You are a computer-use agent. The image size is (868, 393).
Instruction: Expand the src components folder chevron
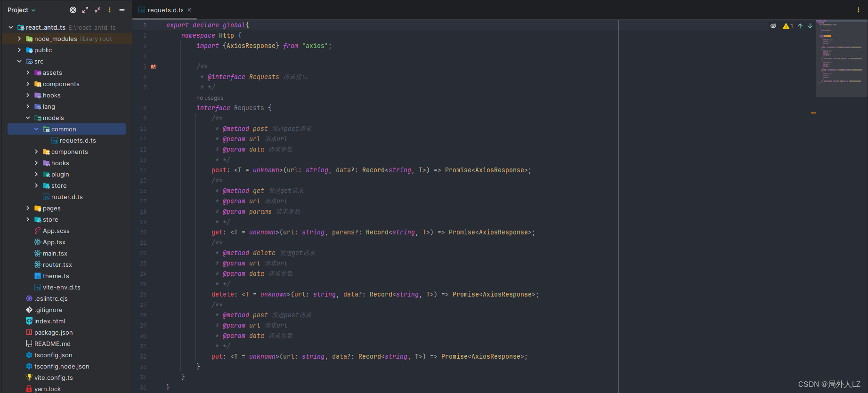[x=28, y=84]
